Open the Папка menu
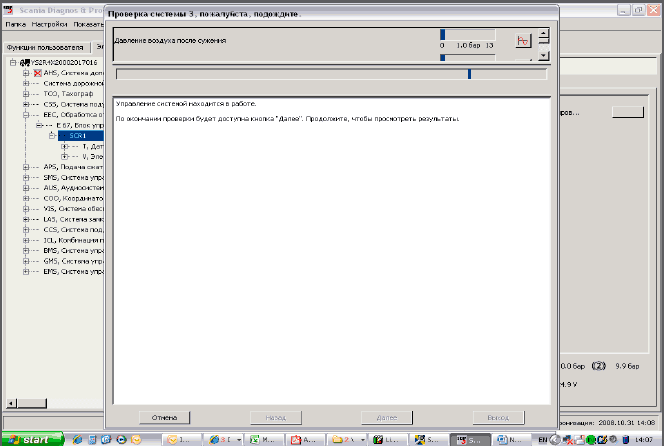This screenshot has width=664, height=446. [x=15, y=20]
